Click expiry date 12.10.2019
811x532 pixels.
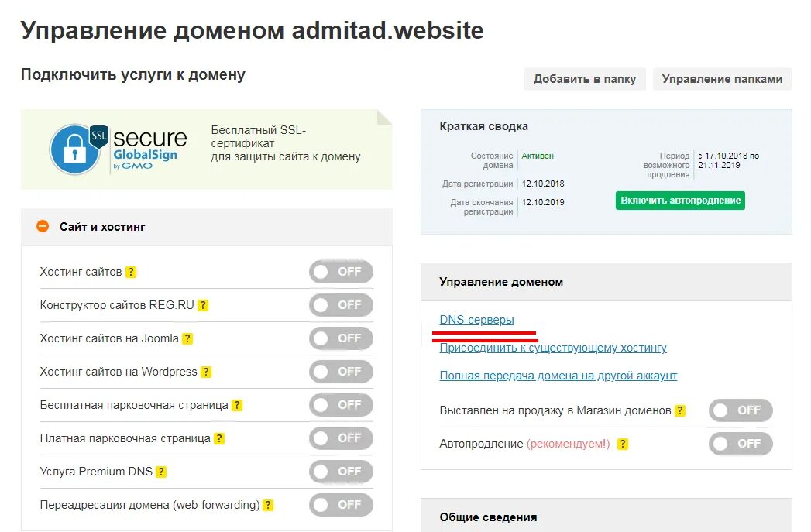click(543, 202)
